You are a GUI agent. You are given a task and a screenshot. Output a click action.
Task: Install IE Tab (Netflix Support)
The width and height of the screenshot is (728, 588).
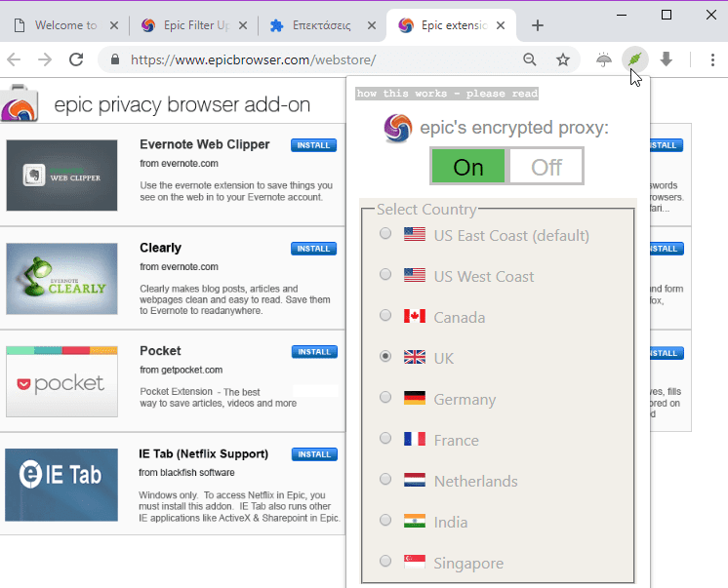point(314,454)
